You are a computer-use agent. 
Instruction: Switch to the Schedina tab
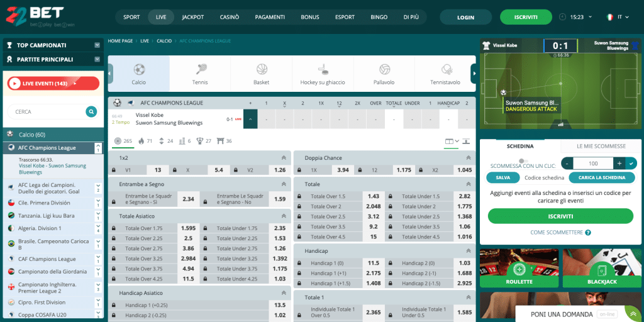tap(520, 146)
